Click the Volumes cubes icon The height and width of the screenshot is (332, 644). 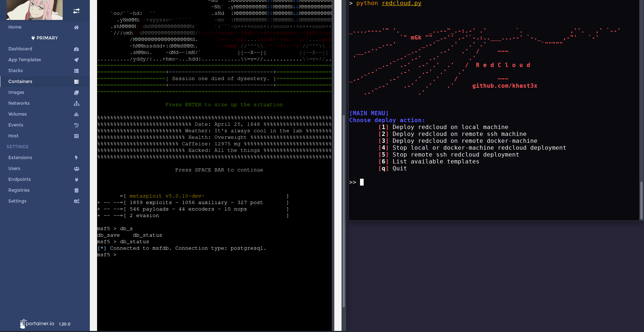(76, 114)
